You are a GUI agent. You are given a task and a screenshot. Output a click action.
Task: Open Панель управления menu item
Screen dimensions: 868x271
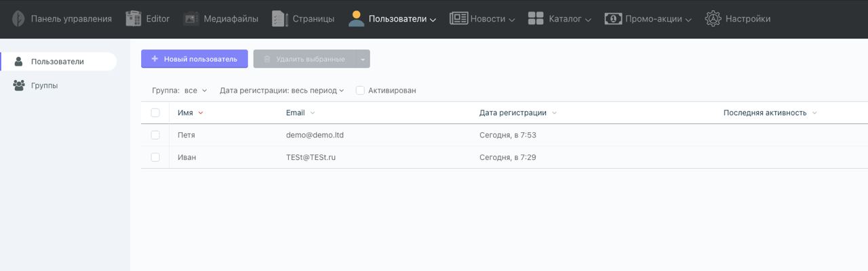click(71, 19)
